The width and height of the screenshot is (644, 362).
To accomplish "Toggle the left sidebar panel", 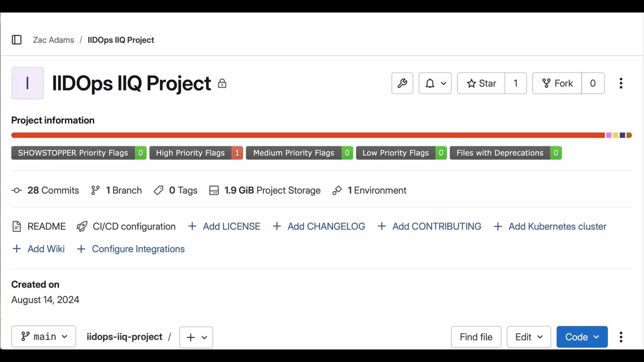I will [x=17, y=40].
